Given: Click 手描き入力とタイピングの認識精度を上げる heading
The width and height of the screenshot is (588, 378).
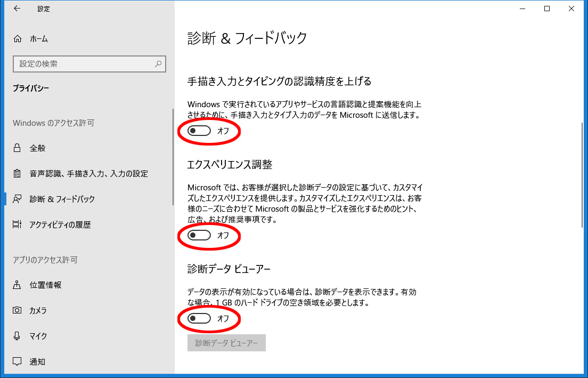Looking at the screenshot, I should (x=280, y=81).
